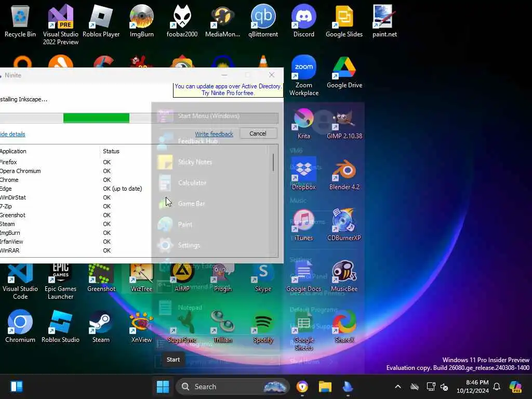Launch Epic Games Launcher icon
This screenshot has height=399, width=532.
tap(60, 282)
